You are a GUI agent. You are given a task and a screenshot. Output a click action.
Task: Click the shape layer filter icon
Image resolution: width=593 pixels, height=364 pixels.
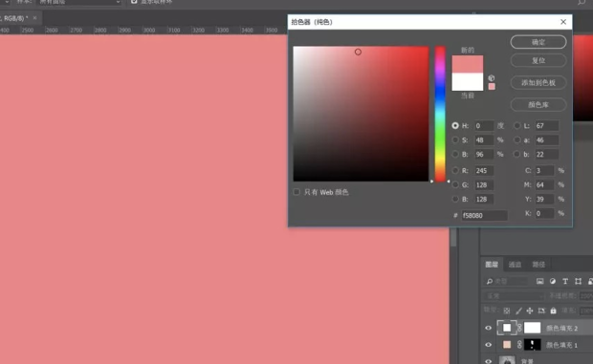(578, 281)
